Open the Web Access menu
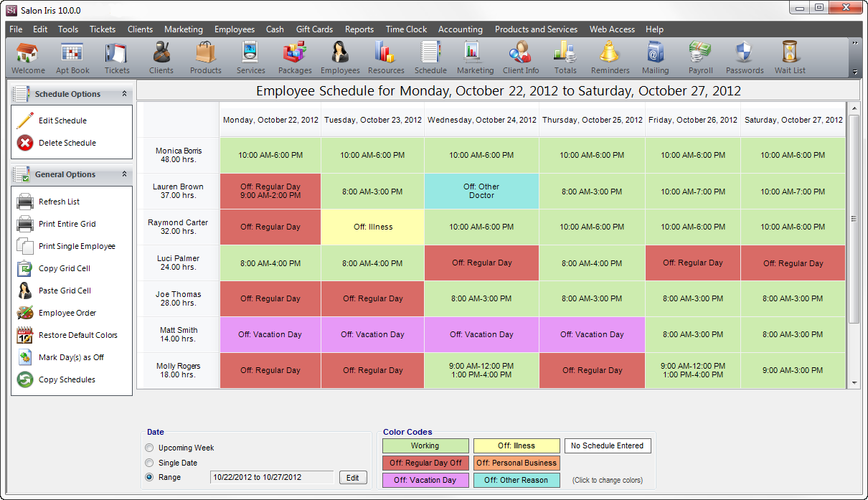The image size is (868, 500). click(612, 29)
